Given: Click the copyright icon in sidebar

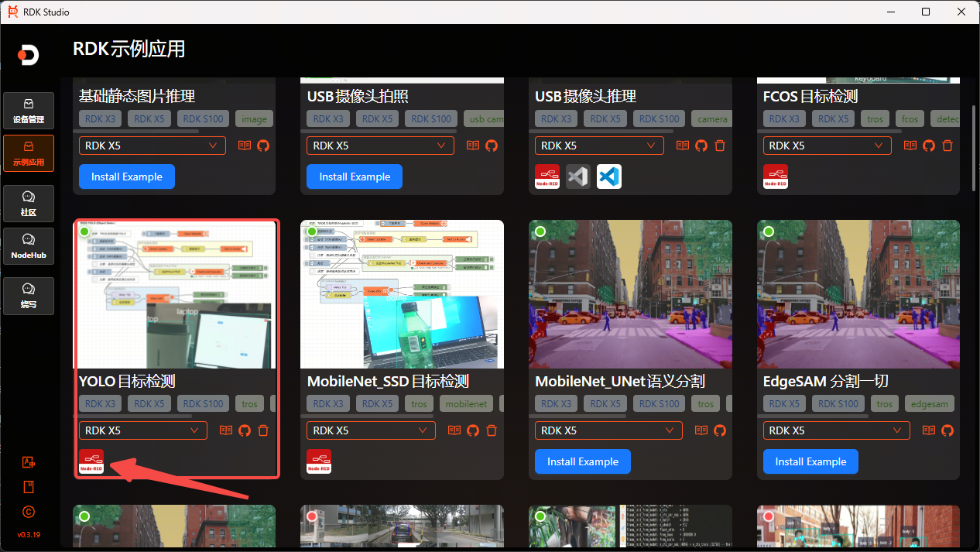Looking at the screenshot, I should point(29,512).
